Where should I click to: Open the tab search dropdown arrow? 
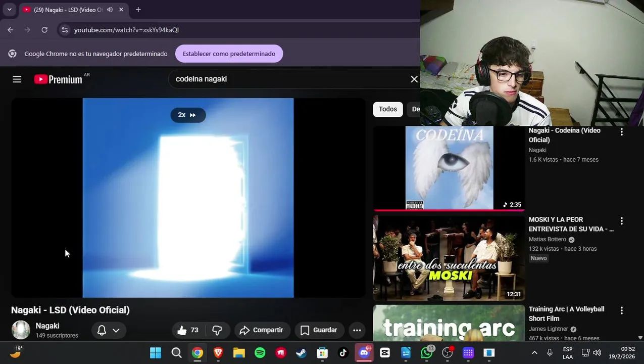(9, 10)
